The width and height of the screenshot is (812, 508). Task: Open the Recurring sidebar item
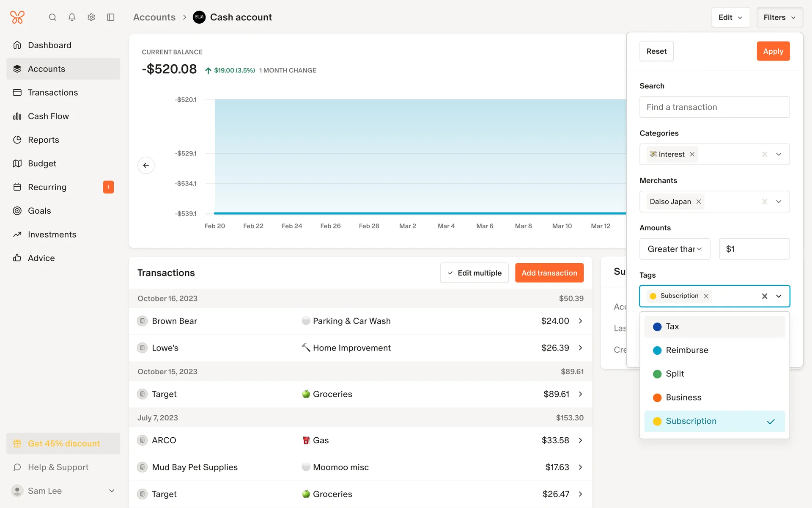47,187
